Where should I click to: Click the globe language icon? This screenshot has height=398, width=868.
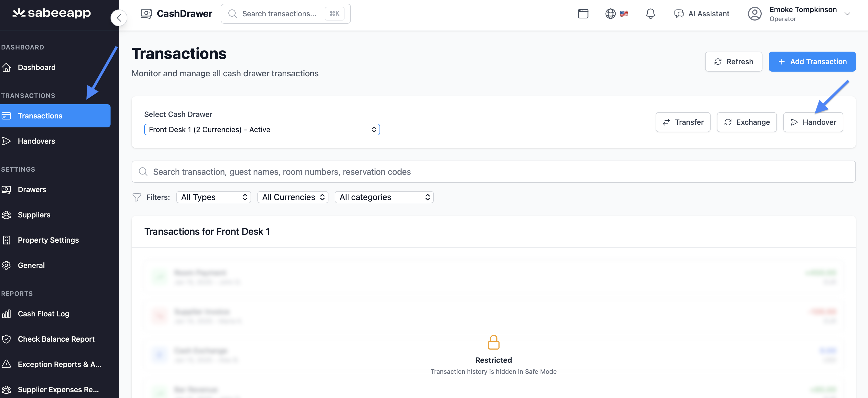pos(610,14)
